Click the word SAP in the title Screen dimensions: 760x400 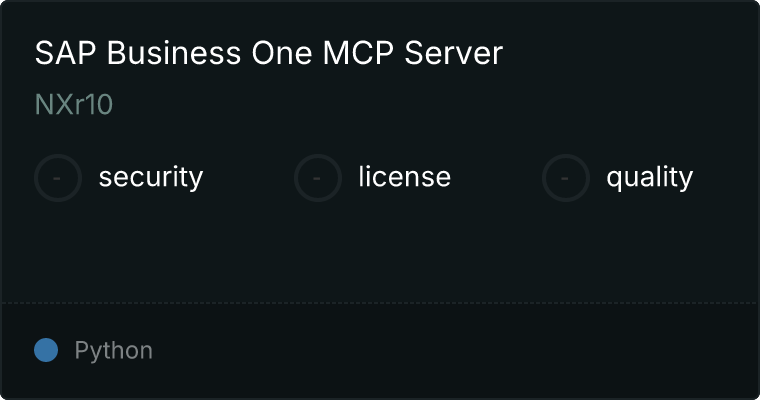point(65,53)
